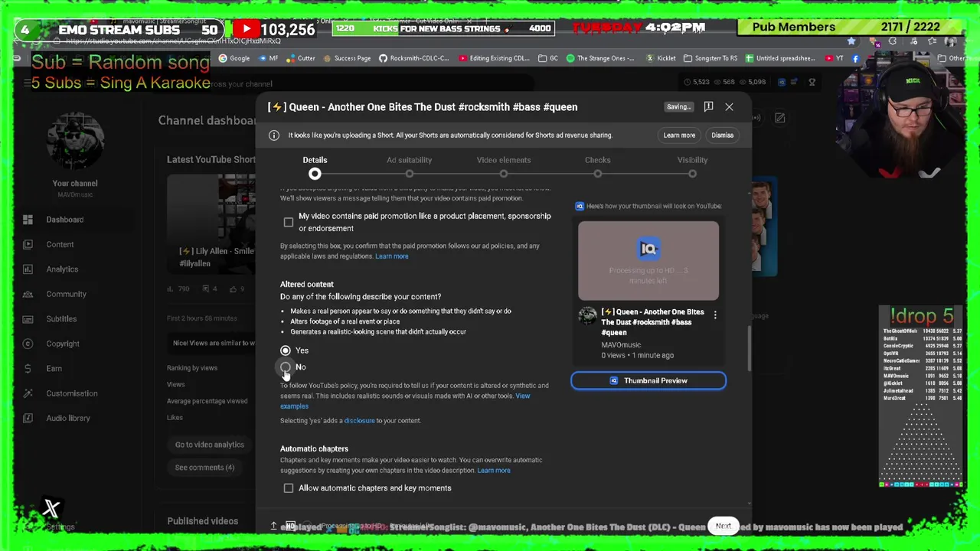Open the three-dot menu on thumbnail preview card
Viewport: 980px width, 551px height.
pyautogui.click(x=715, y=315)
